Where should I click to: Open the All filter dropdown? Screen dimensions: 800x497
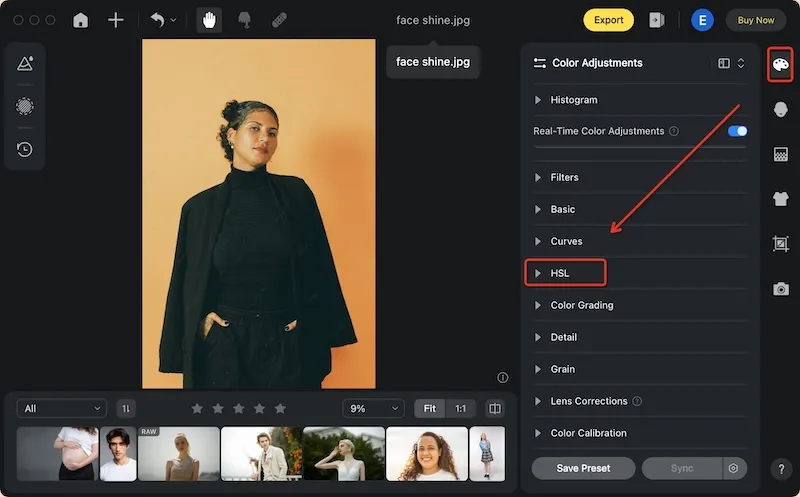(x=62, y=409)
